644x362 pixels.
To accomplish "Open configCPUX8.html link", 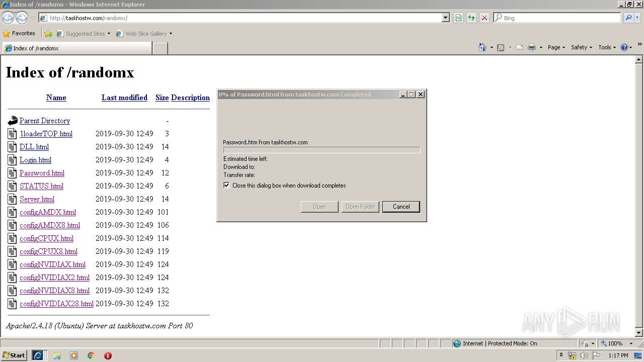I will [x=48, y=251].
